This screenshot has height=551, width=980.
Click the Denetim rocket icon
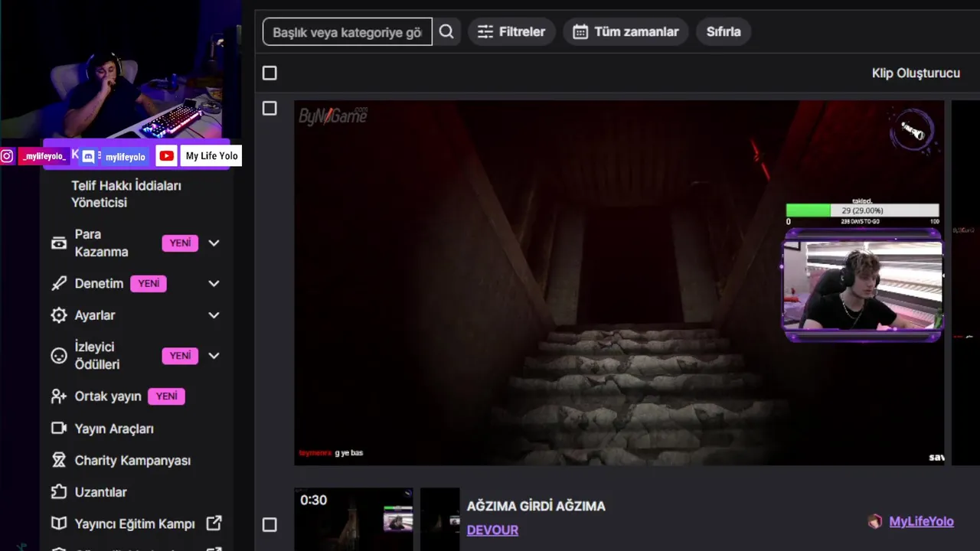59,283
